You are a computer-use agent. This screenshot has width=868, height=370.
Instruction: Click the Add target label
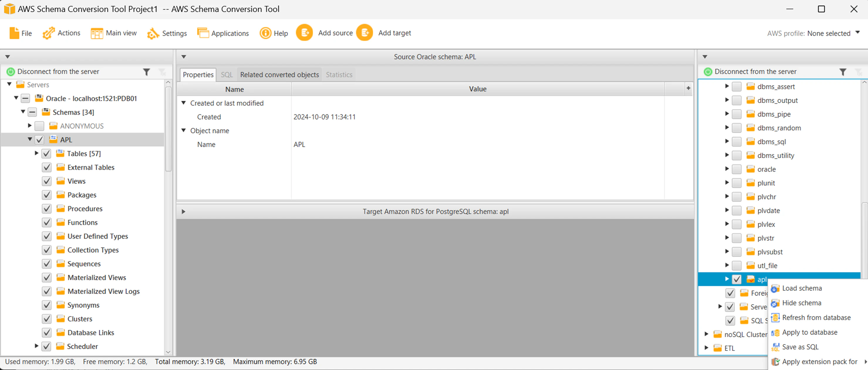(395, 33)
